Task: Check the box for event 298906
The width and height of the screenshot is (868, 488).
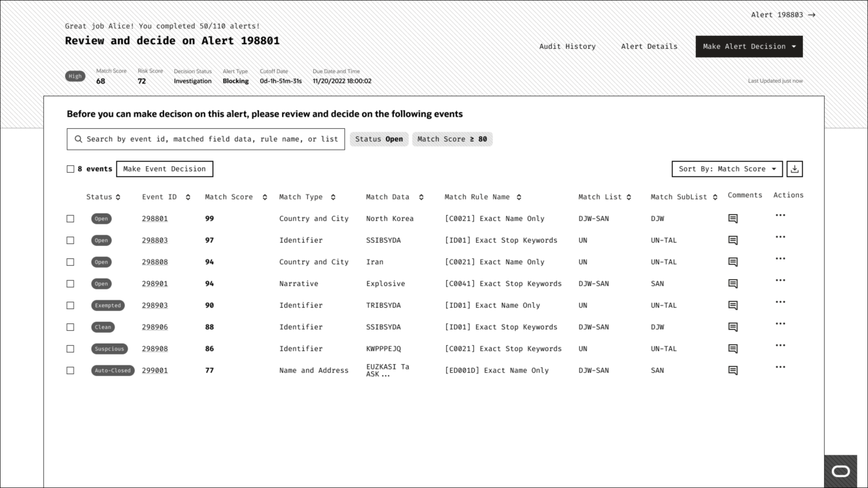Action: coord(71,327)
